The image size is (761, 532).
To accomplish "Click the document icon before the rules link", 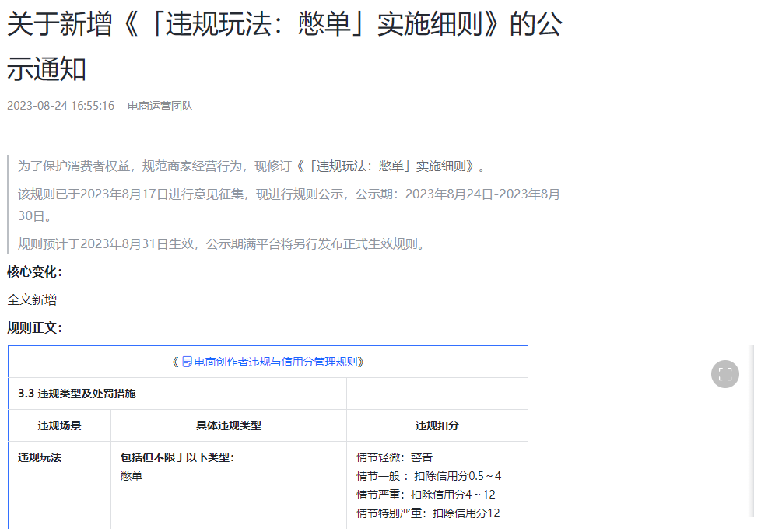I will click(x=187, y=362).
